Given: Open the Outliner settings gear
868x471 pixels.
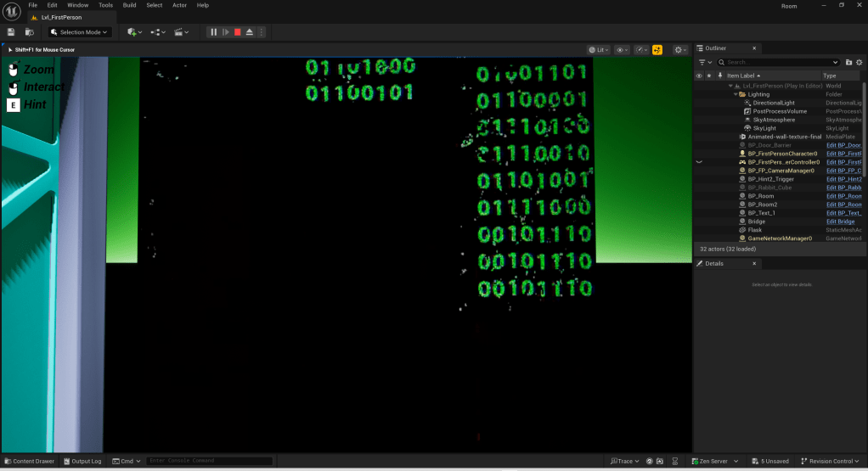Looking at the screenshot, I should pos(860,62).
